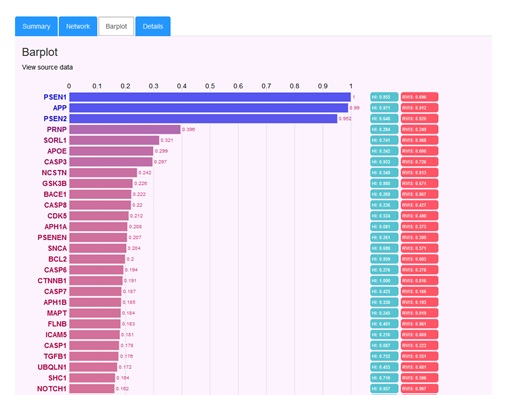Click the HI badge in TGFB1 row

(x=384, y=356)
